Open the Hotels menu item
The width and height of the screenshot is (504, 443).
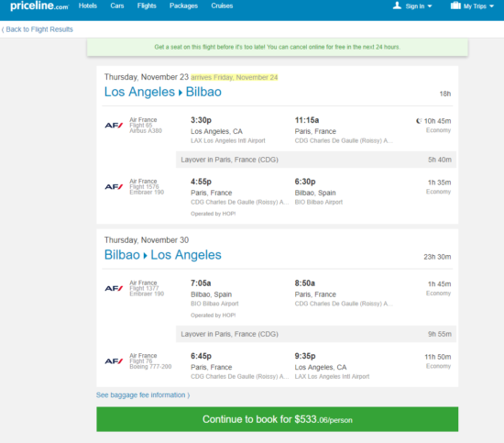(88, 6)
